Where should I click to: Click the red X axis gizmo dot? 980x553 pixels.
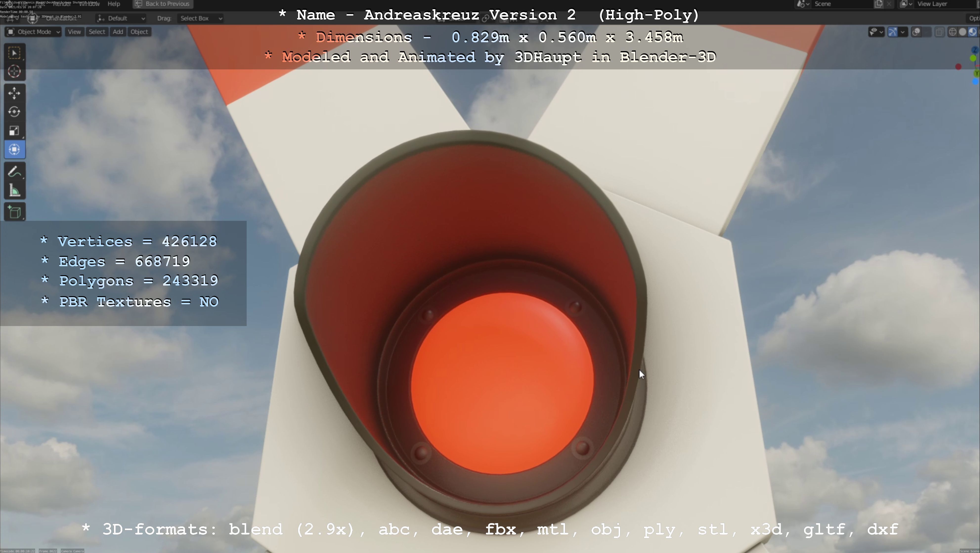958,67
